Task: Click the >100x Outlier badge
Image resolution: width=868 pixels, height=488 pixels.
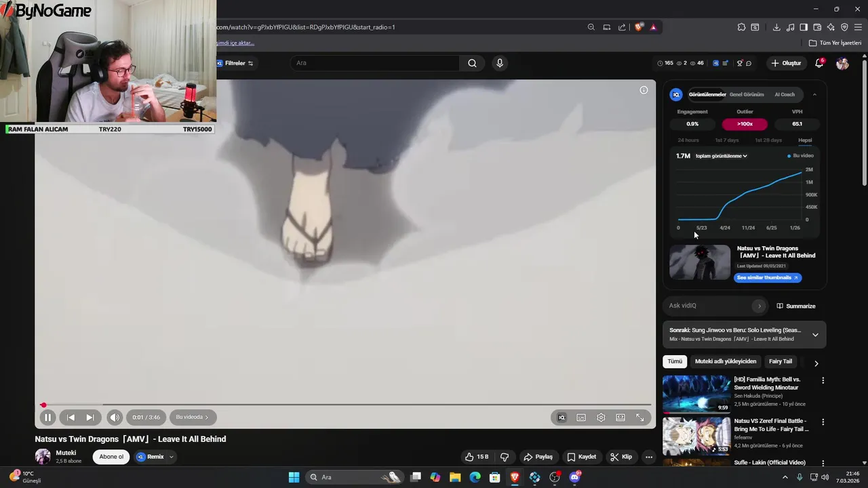Action: coord(745,124)
